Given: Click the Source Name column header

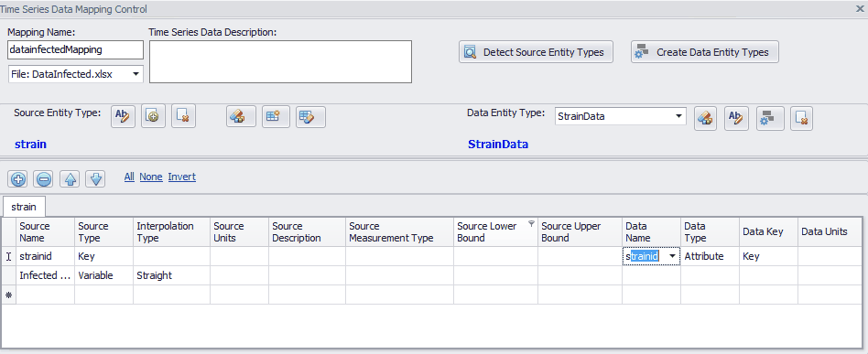Looking at the screenshot, I should click(46, 231).
